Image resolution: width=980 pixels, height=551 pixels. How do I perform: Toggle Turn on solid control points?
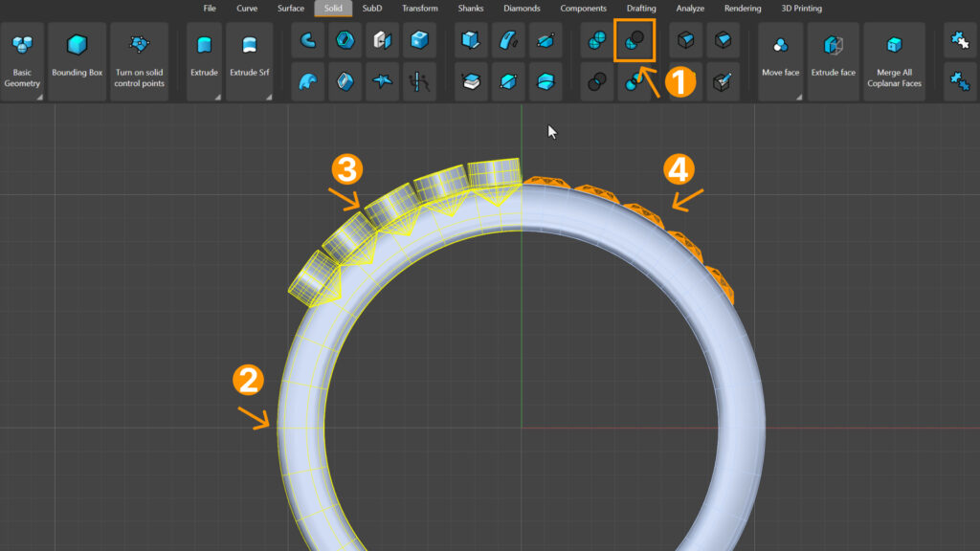[x=140, y=61]
